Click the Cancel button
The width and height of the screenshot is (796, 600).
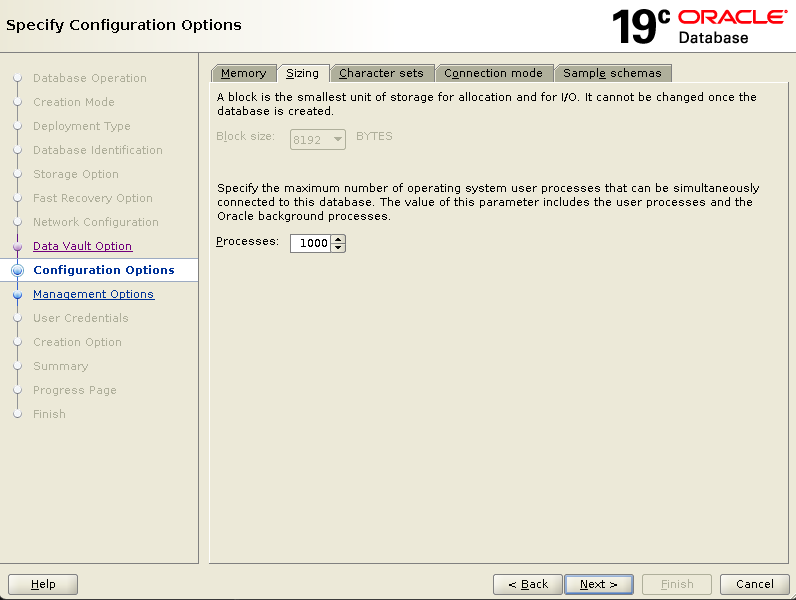(755, 584)
